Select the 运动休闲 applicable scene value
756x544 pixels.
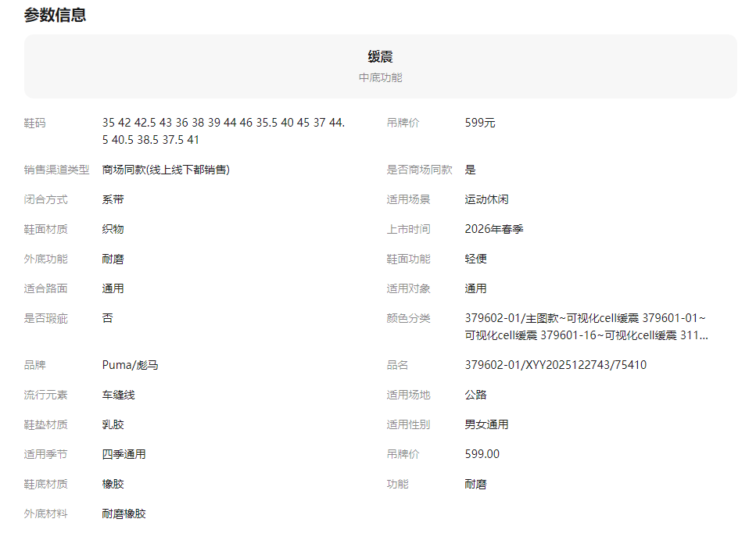486,199
